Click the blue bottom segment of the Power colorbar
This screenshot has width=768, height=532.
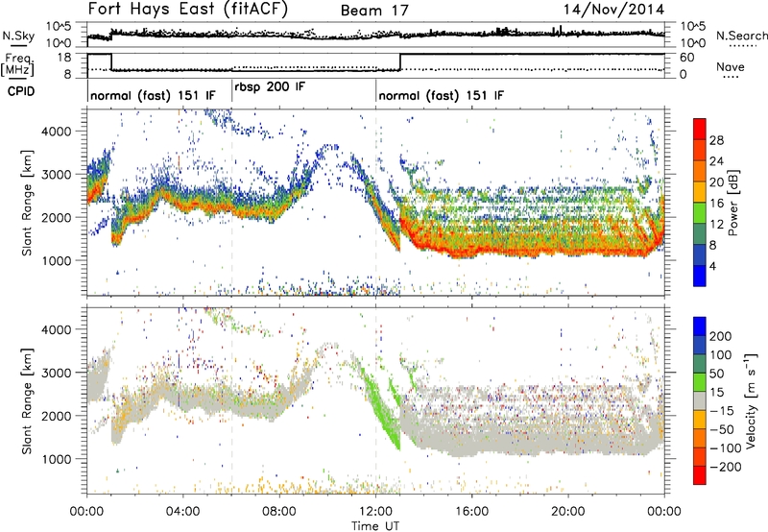[700, 276]
